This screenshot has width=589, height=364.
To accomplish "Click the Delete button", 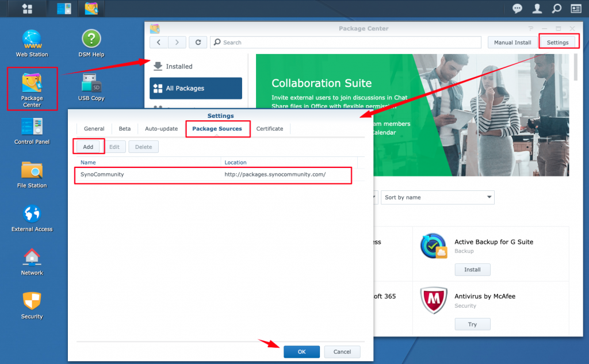I will (x=143, y=147).
